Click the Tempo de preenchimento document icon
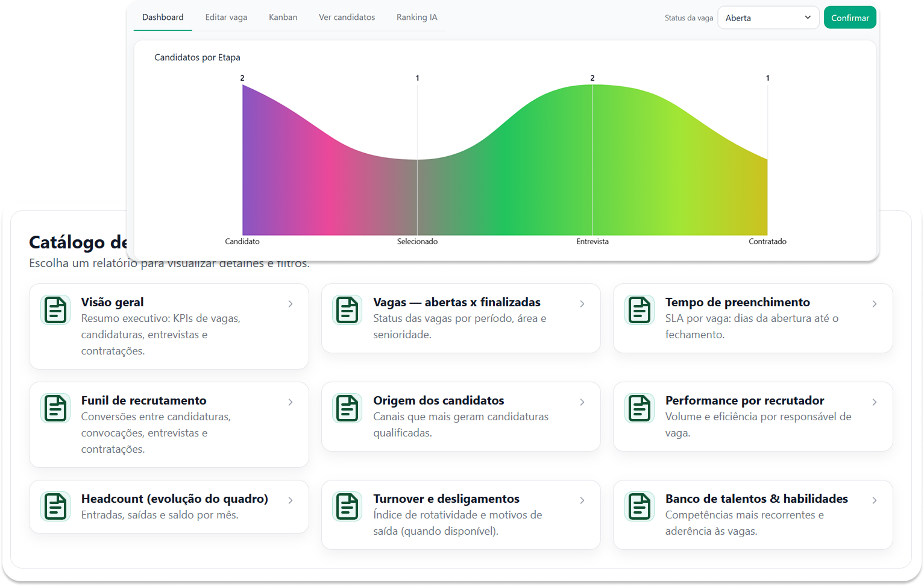924x586 pixels. [x=639, y=310]
